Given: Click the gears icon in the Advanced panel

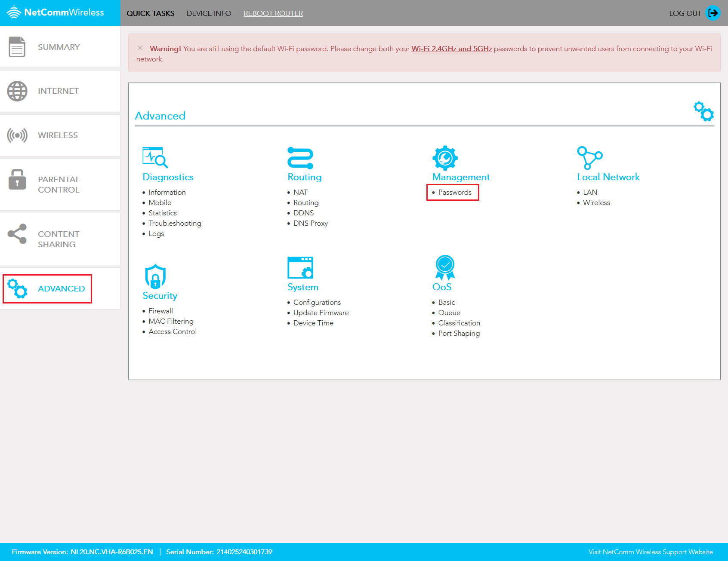Looking at the screenshot, I should (x=703, y=111).
